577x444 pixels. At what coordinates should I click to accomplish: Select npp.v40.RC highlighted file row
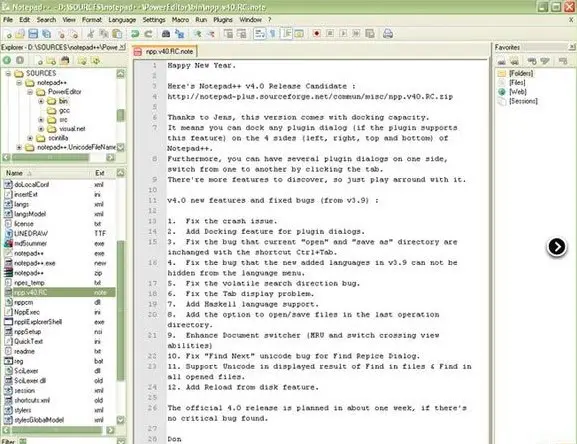pos(59,292)
